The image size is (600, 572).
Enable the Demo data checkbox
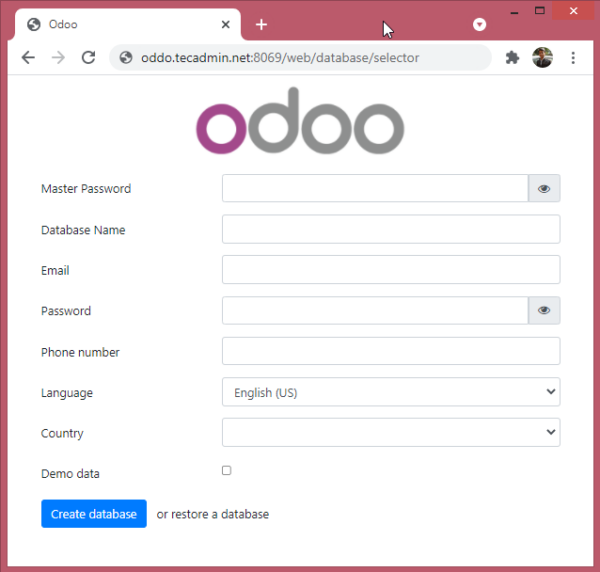227,470
